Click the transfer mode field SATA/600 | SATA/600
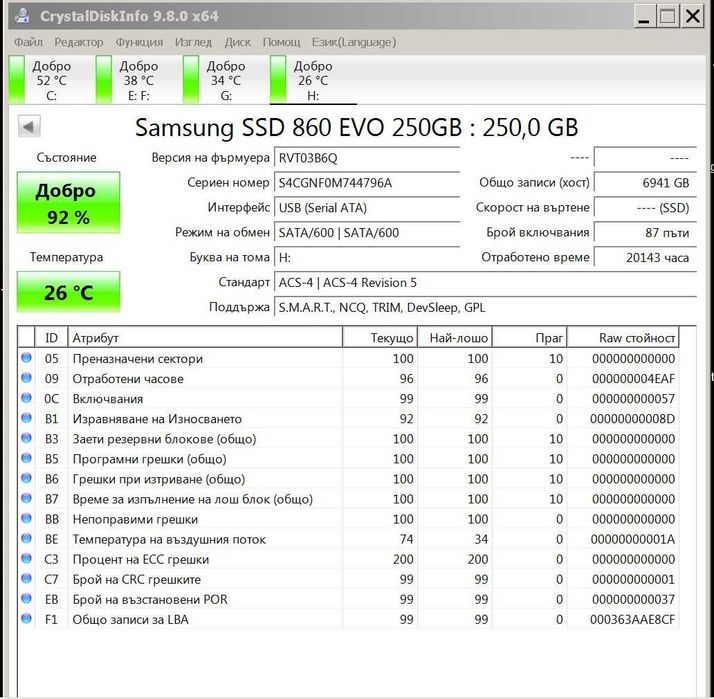The width and height of the screenshot is (714, 699). point(367,233)
